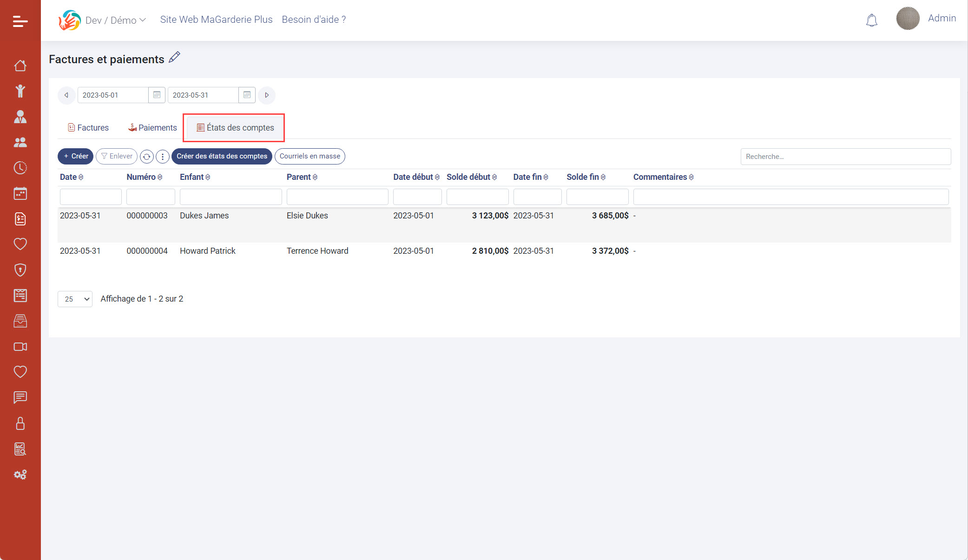Open the calendar icon in sidebar
The image size is (968, 560).
pos(20,193)
